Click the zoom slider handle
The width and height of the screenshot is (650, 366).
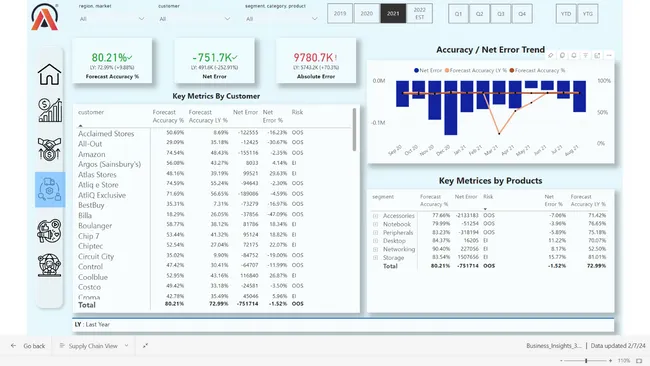click(586, 361)
